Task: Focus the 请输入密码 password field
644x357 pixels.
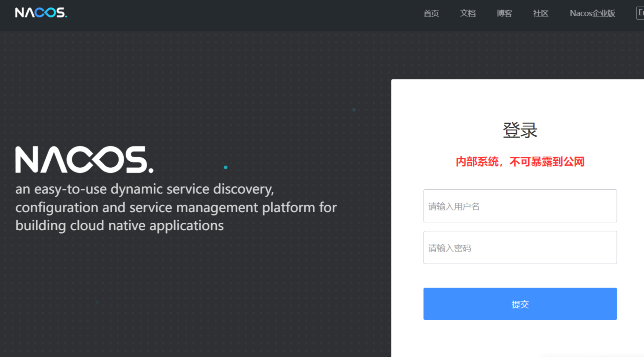Action: pyautogui.click(x=520, y=248)
